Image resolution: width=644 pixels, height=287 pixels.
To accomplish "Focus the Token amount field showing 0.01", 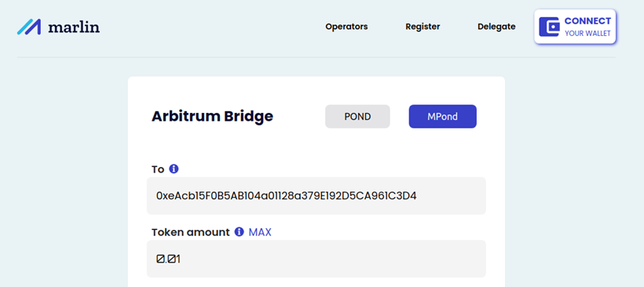I will tap(317, 259).
